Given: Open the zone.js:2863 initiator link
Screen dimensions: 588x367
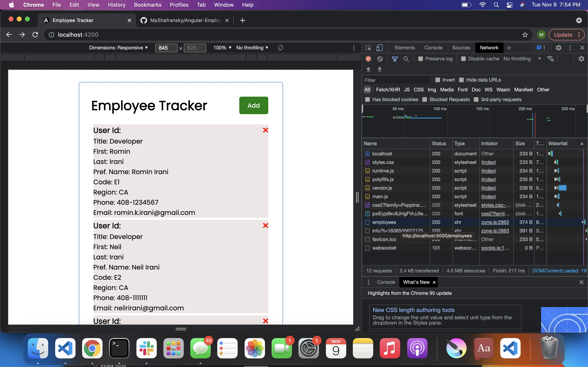Looking at the screenshot, I should pos(495,222).
